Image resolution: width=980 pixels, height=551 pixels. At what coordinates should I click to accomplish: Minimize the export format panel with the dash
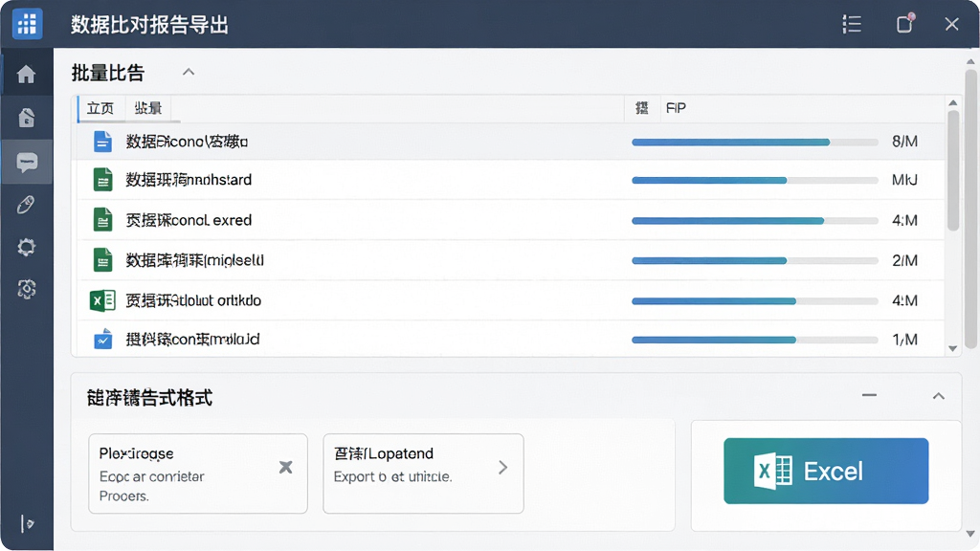pyautogui.click(x=869, y=395)
